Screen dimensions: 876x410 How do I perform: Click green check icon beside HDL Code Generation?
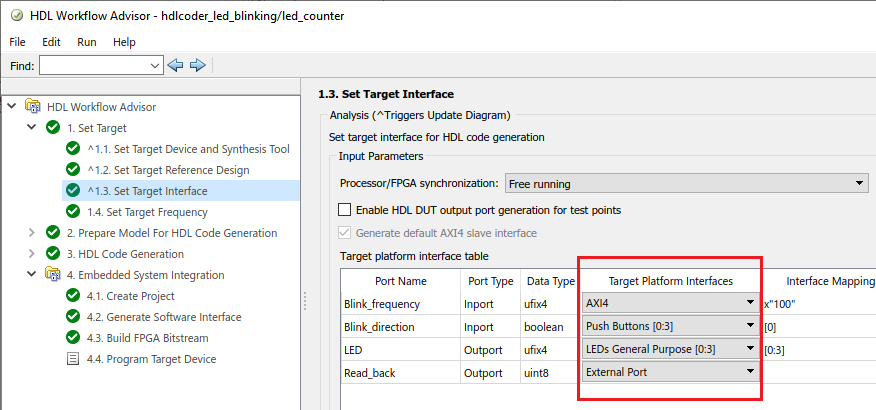52,254
